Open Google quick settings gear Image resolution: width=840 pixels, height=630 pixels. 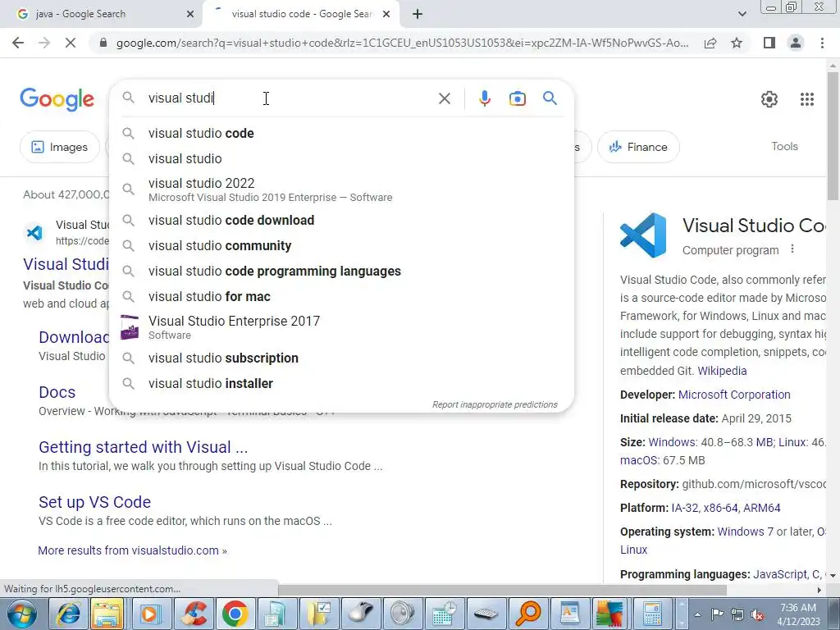click(769, 99)
